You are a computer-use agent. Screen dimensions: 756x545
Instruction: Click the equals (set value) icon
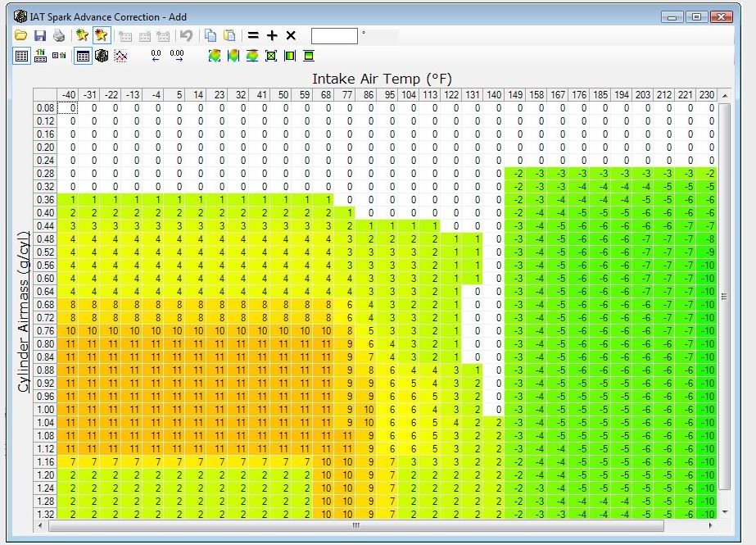(x=253, y=35)
